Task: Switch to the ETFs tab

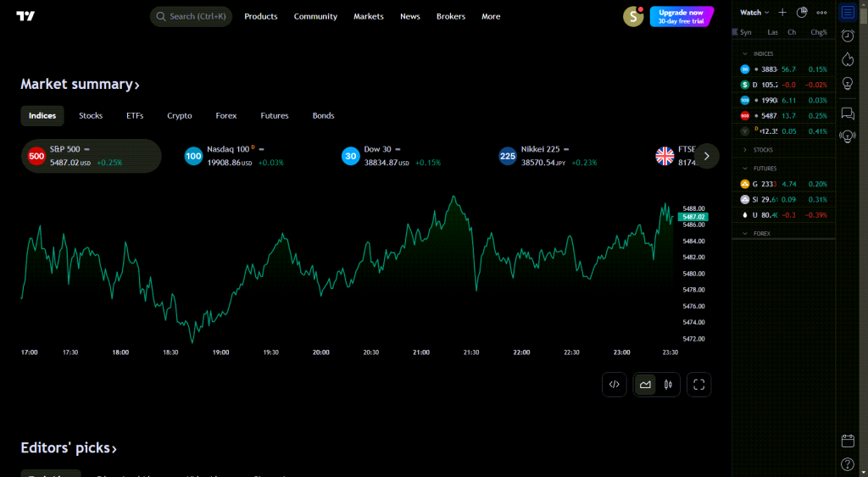Action: [135, 116]
